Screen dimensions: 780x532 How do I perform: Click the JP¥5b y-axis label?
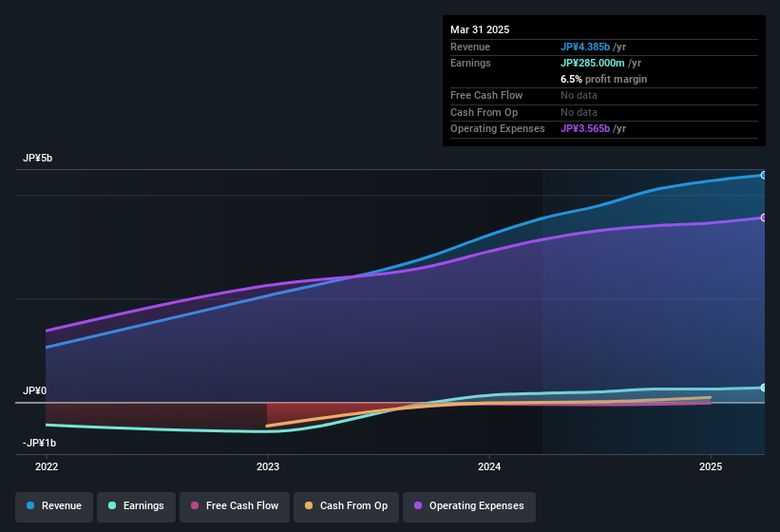coord(37,158)
